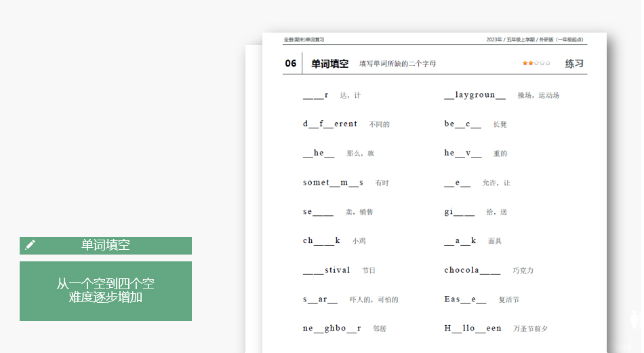Click instruction text 填写单词所缺的二个字母
This screenshot has height=353, width=644.
[397, 64]
